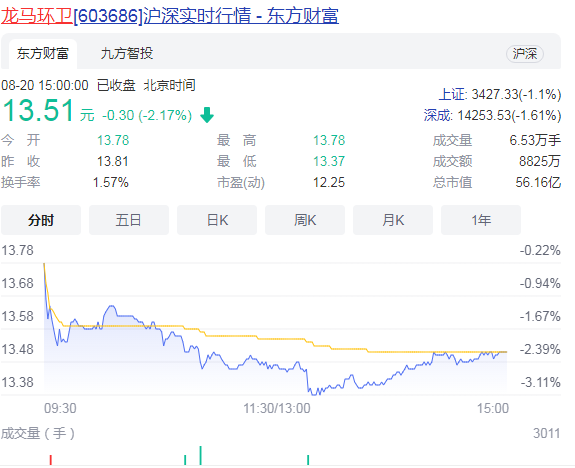This screenshot has height=468, width=575.
Task: Click the 沪深 market badge
Action: [525, 54]
